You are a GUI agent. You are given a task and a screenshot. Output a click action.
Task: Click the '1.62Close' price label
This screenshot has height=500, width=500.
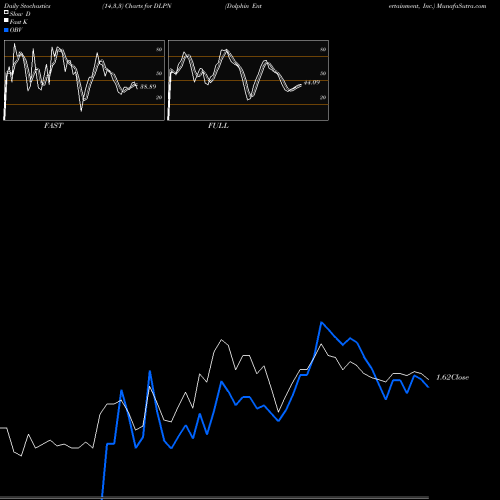click(452, 377)
